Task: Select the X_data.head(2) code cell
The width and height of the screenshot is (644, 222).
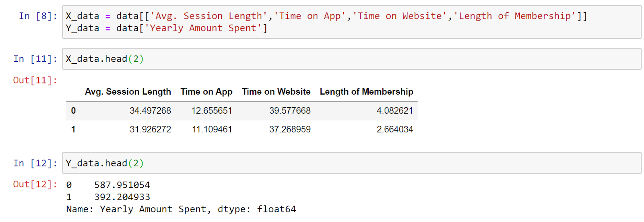Action: point(352,59)
